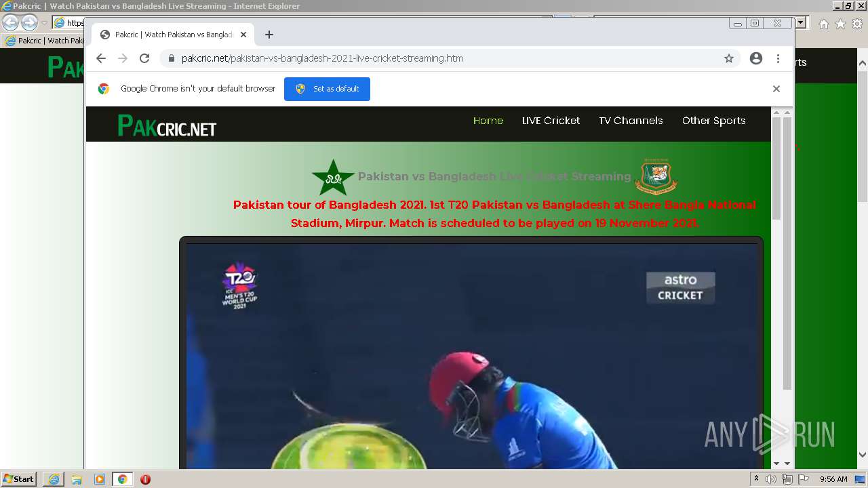This screenshot has width=868, height=488.
Task: Click the red Opera taskbar icon
Action: click(x=145, y=479)
